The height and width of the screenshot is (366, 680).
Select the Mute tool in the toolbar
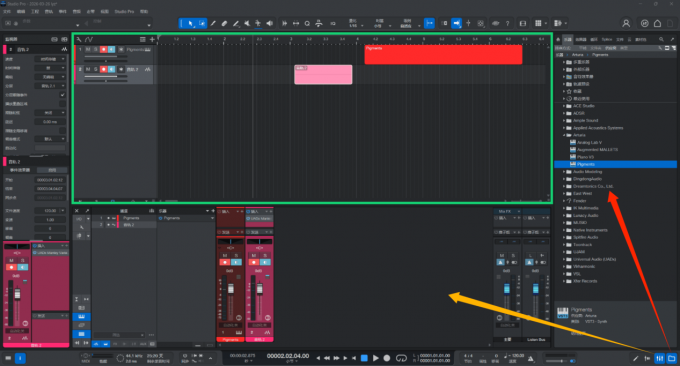pyautogui.click(x=247, y=23)
